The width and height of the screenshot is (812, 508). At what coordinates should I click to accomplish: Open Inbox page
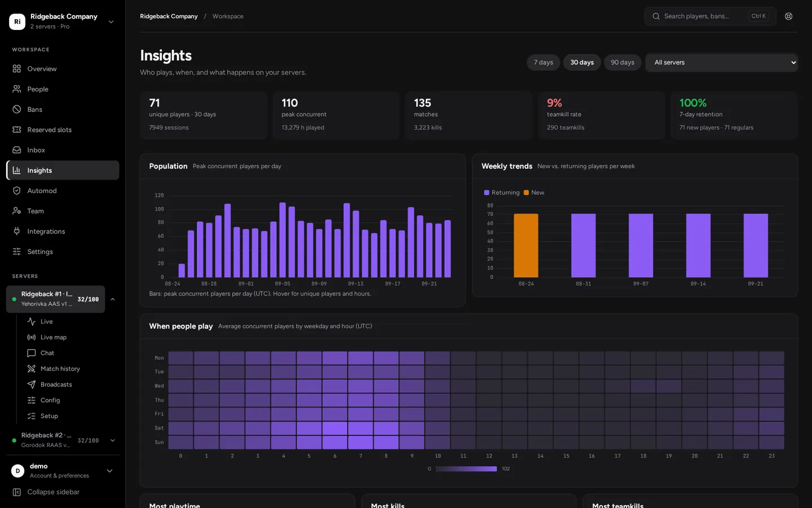coord(63,150)
